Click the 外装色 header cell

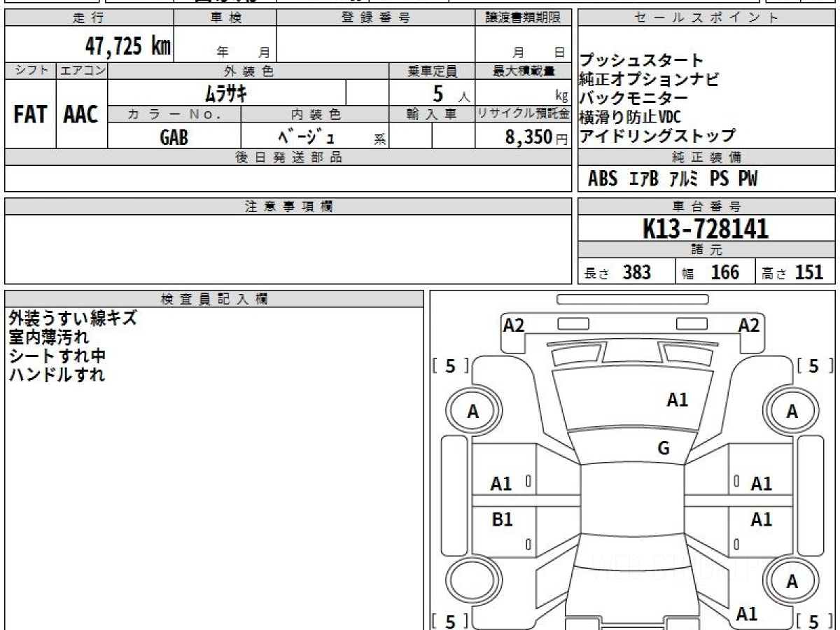249,71
